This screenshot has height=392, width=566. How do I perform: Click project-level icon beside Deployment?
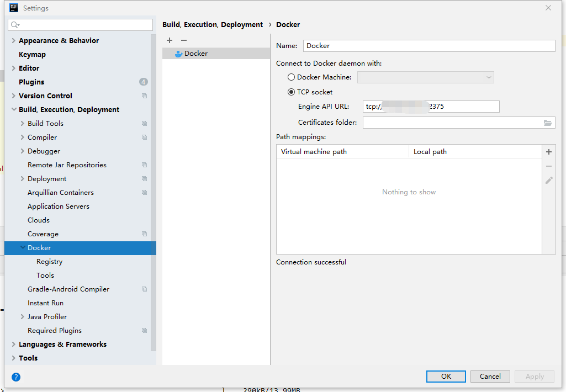pyautogui.click(x=144, y=179)
